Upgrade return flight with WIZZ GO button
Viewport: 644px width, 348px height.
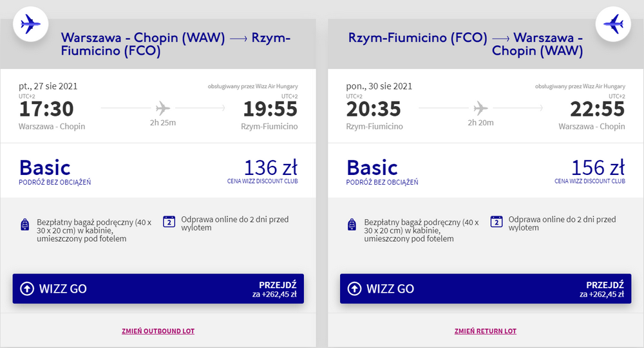(486, 288)
